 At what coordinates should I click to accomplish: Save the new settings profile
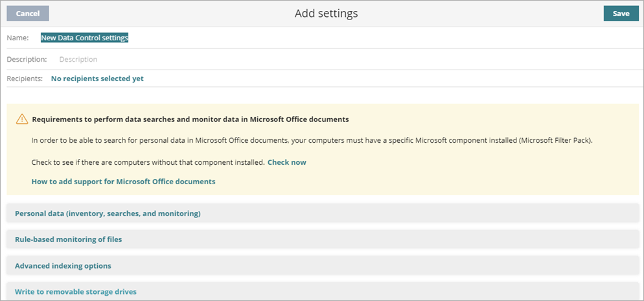click(621, 13)
